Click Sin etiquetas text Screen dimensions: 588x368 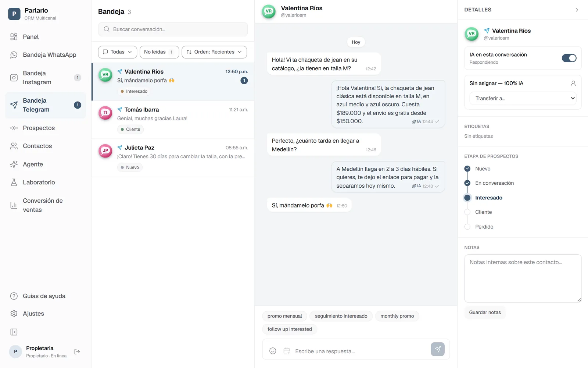pos(478,136)
